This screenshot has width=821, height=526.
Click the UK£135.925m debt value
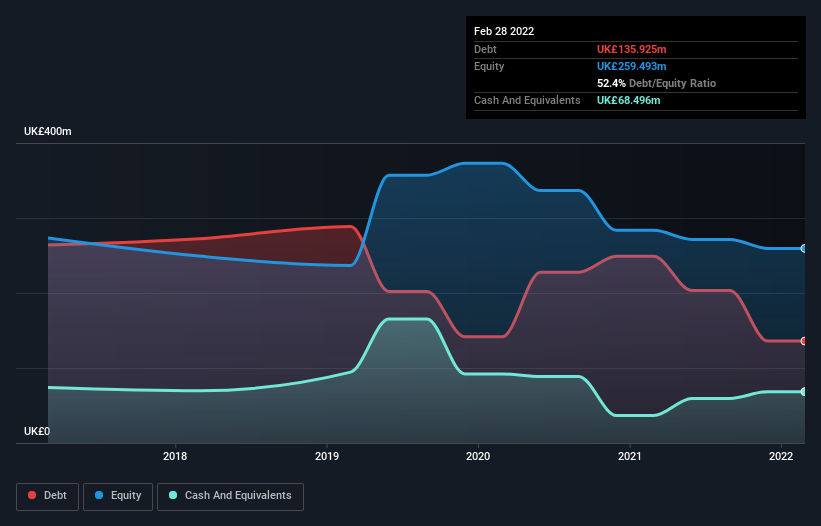tap(631, 49)
